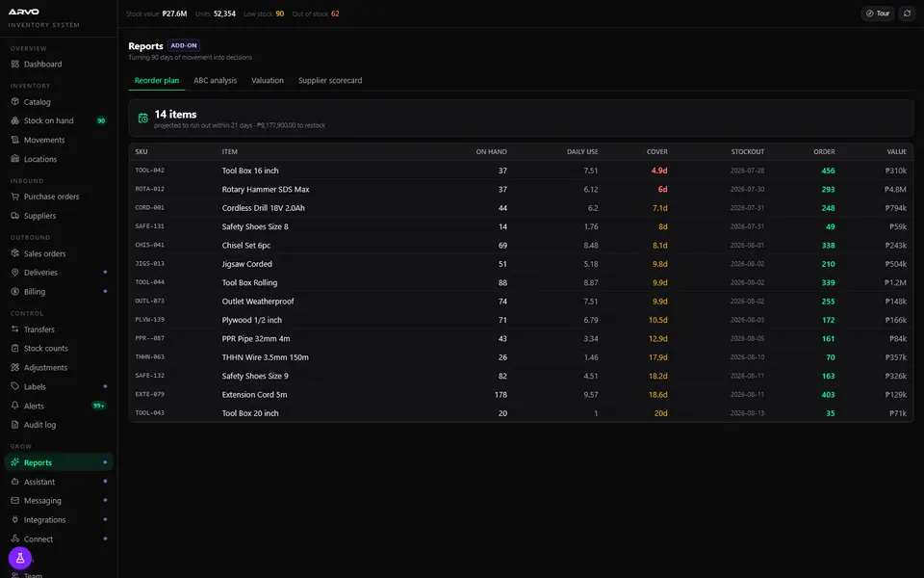Click the 99+ badge on Alerts

click(99, 406)
